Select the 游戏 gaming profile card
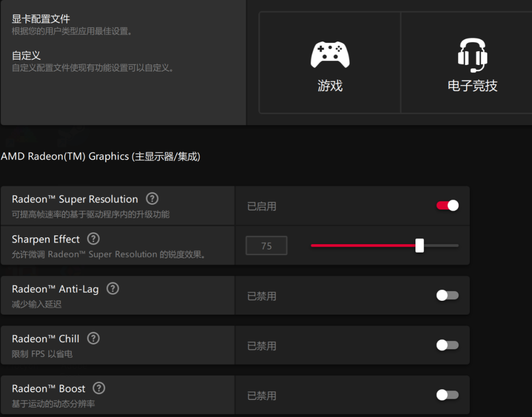The height and width of the screenshot is (417, 532). [330, 63]
